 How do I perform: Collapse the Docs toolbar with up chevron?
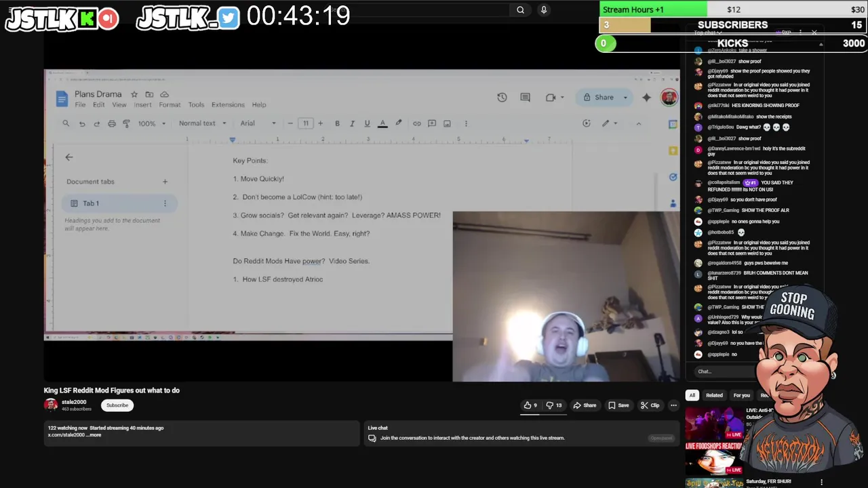[638, 123]
